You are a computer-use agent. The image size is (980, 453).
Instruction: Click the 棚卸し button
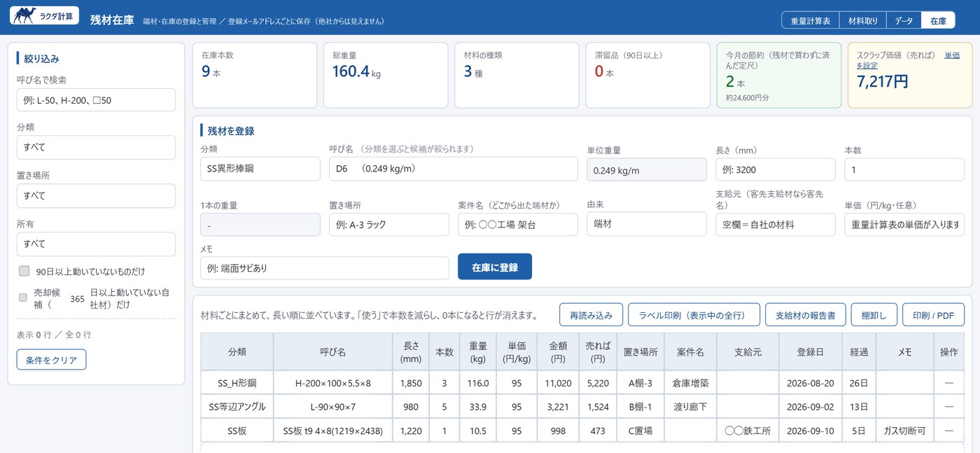click(x=874, y=315)
